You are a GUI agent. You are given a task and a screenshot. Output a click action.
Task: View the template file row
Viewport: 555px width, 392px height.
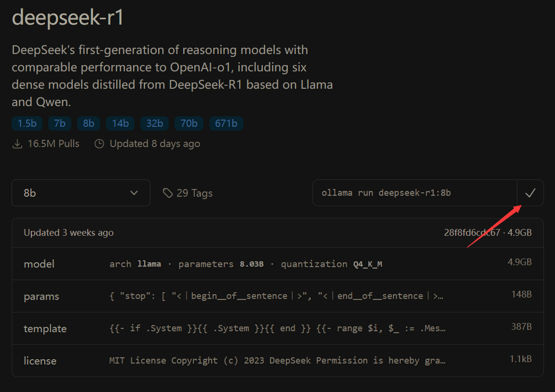tap(277, 328)
